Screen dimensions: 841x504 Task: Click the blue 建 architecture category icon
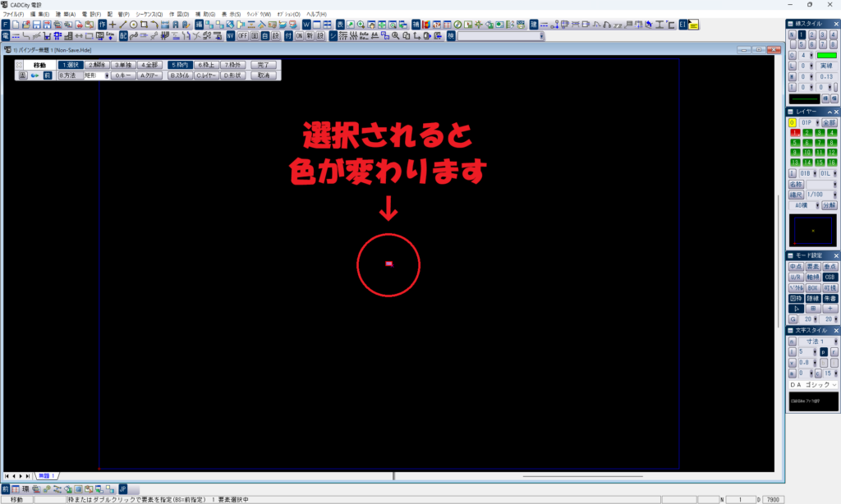534,25
